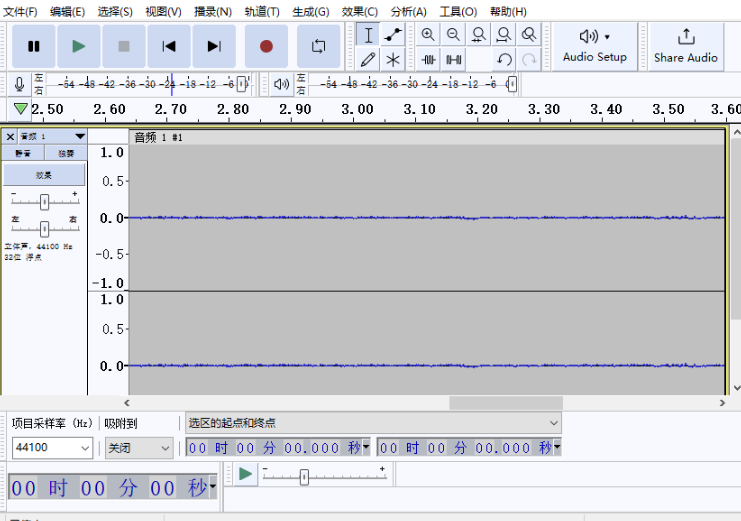Open the 文件(F) menu
Viewport: 741px width, 521px height.
click(20, 11)
